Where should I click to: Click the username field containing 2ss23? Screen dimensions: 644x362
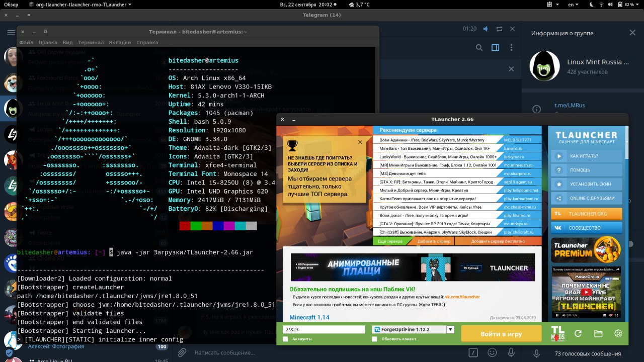(x=324, y=329)
